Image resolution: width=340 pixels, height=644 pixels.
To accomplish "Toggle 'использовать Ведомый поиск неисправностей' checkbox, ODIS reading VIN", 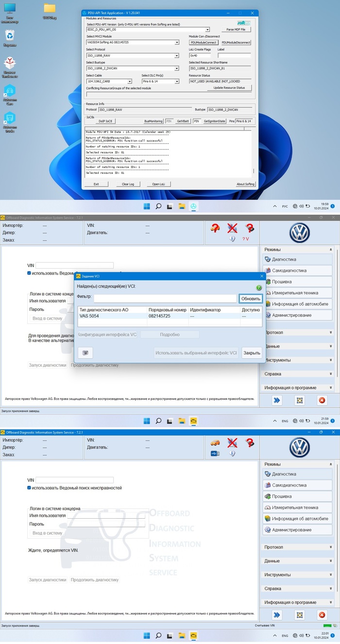I will (x=30, y=488).
